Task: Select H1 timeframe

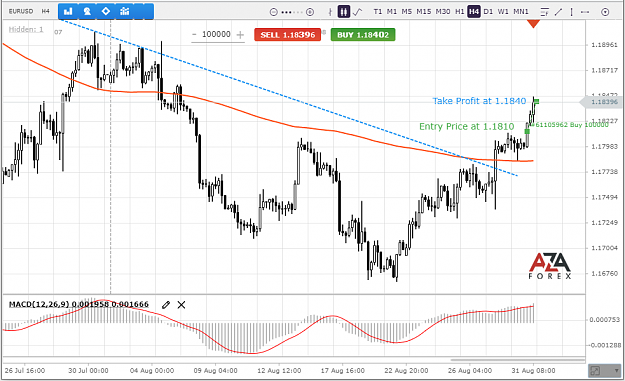Action: pos(460,12)
